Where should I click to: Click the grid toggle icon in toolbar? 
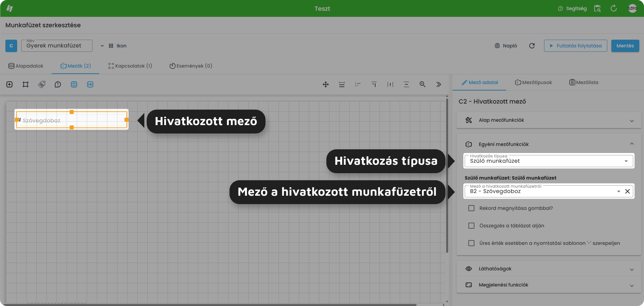coord(74,84)
